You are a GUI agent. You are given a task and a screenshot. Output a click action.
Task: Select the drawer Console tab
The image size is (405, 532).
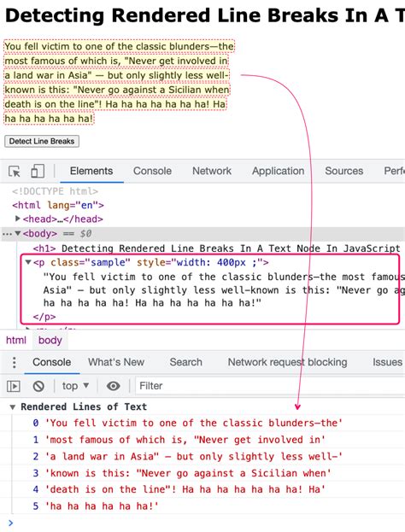click(x=51, y=362)
